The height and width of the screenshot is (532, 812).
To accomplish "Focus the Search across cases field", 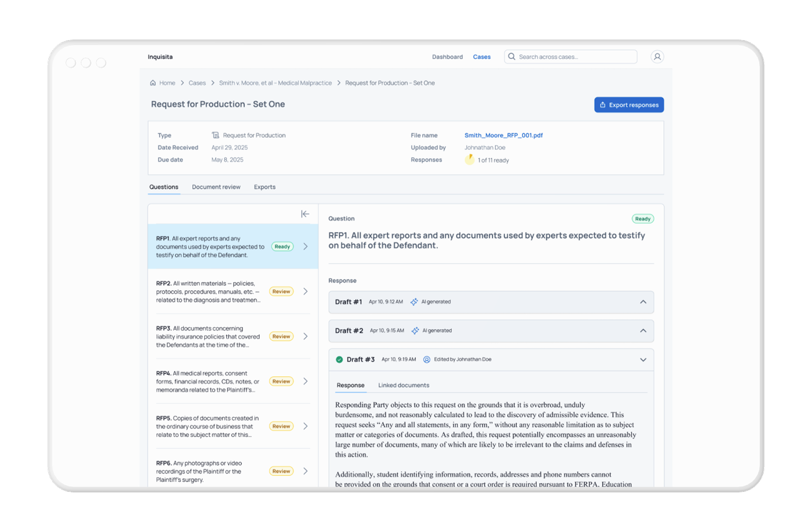I will pos(570,57).
